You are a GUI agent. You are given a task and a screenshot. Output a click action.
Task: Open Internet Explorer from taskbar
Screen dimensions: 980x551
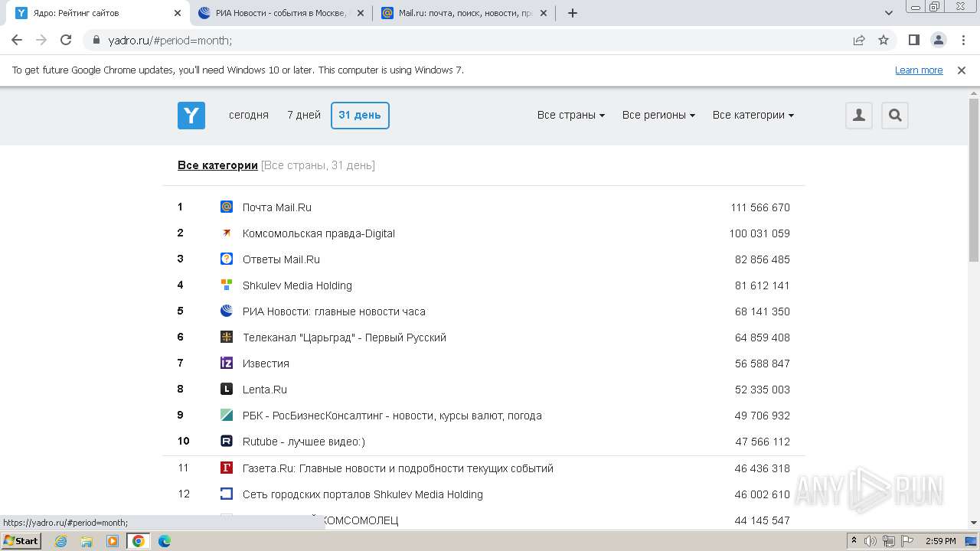point(61,541)
